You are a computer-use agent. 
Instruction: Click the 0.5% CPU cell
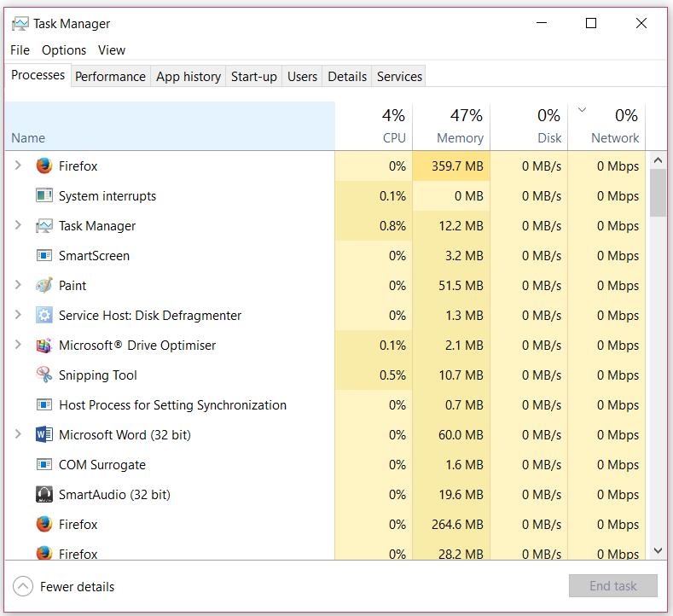coord(374,375)
